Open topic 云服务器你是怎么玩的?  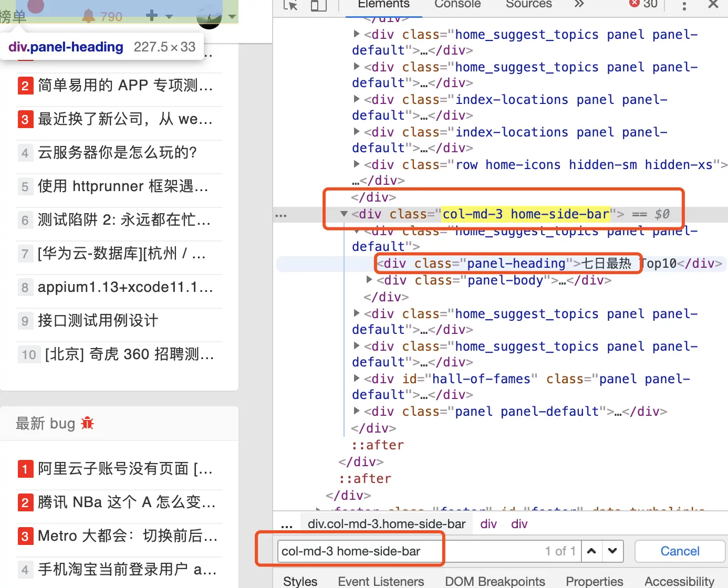pos(117,152)
